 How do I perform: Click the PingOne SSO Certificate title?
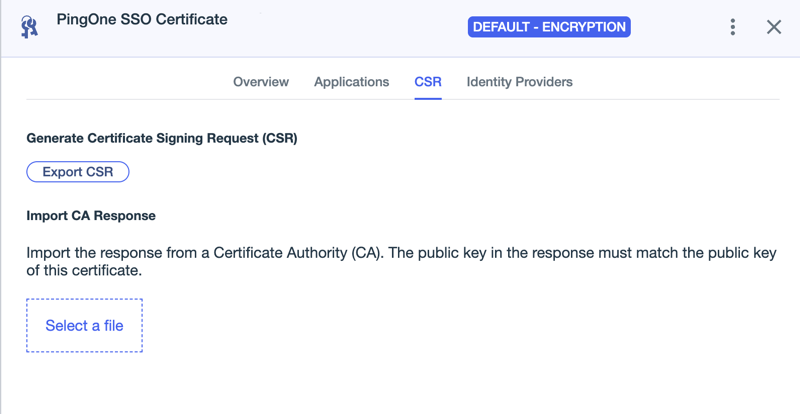(x=142, y=19)
